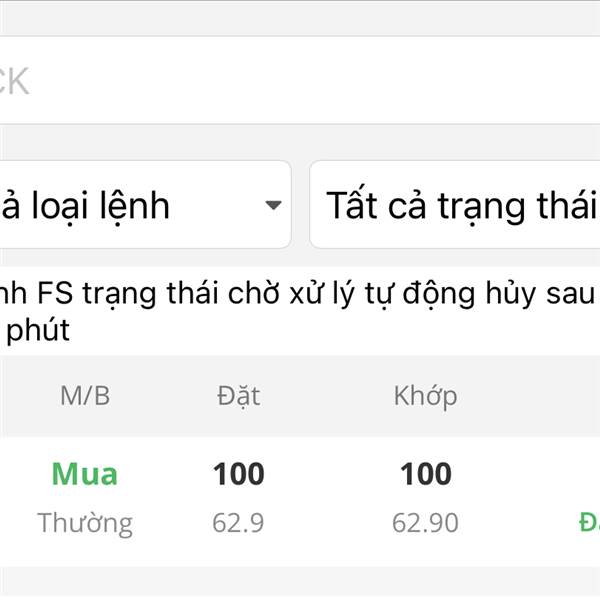Click the word "phút" in the notice
This screenshot has width=600, height=600.
(38, 330)
